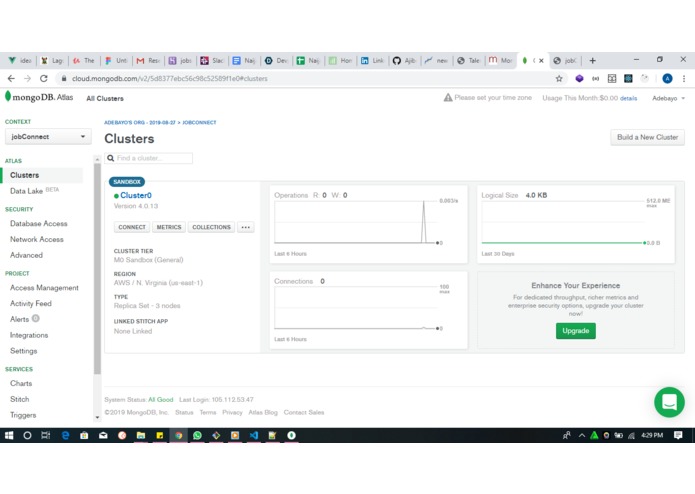The width and height of the screenshot is (695, 494).
Task: Open the Windows Start menu
Action: coord(9,435)
